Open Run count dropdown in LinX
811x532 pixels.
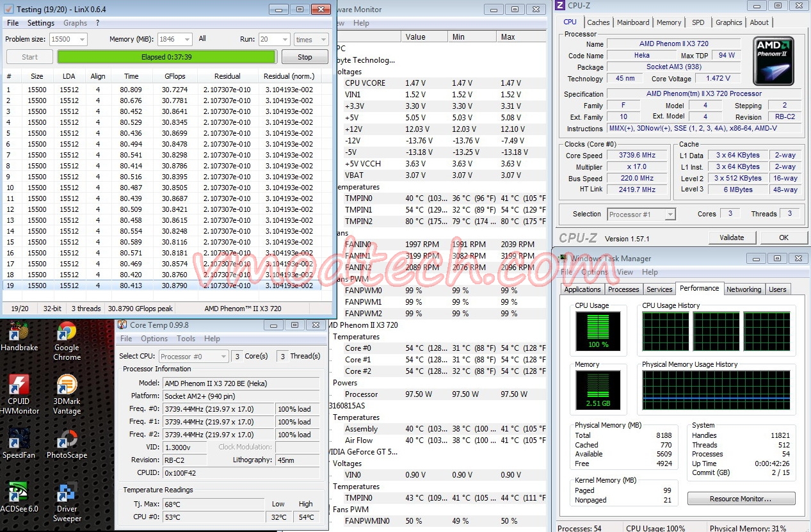(x=274, y=39)
